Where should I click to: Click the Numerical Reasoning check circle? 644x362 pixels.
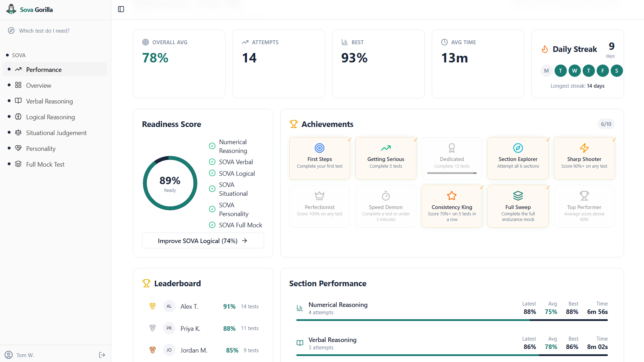[212, 146]
